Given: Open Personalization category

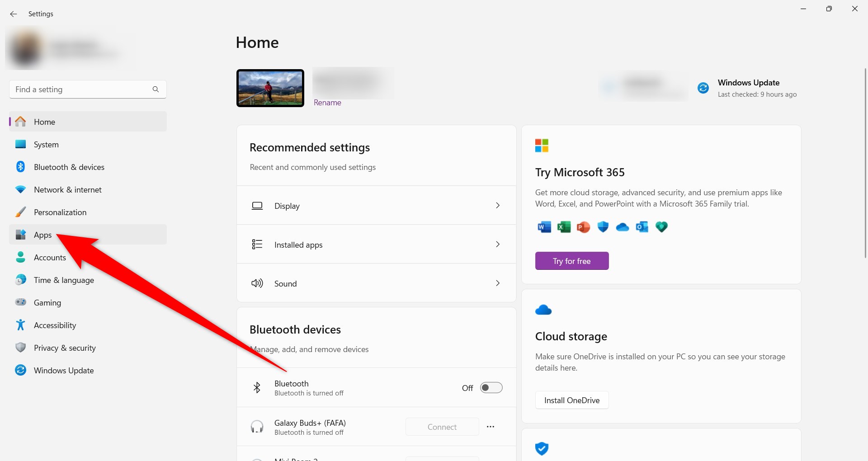Looking at the screenshot, I should click(88, 212).
